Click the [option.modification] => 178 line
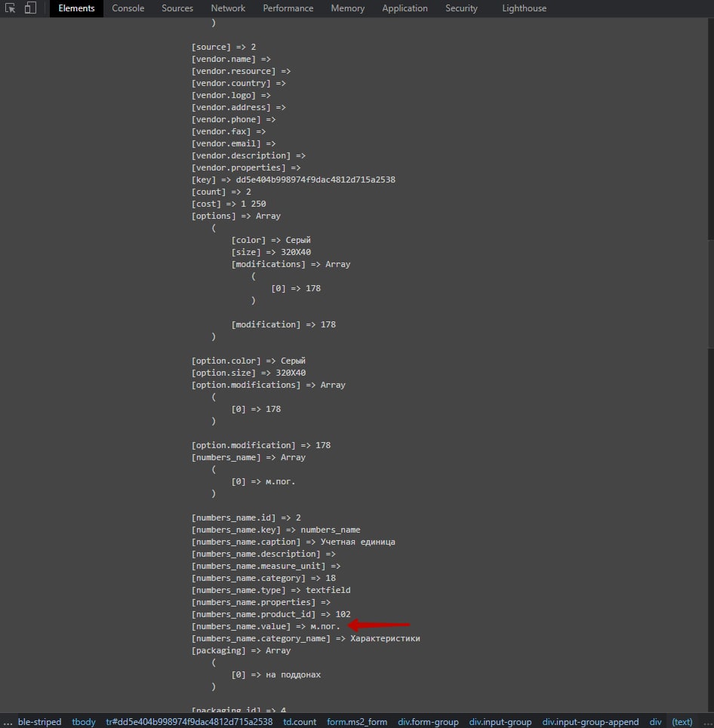Viewport: 714px width, 728px height. pos(261,445)
